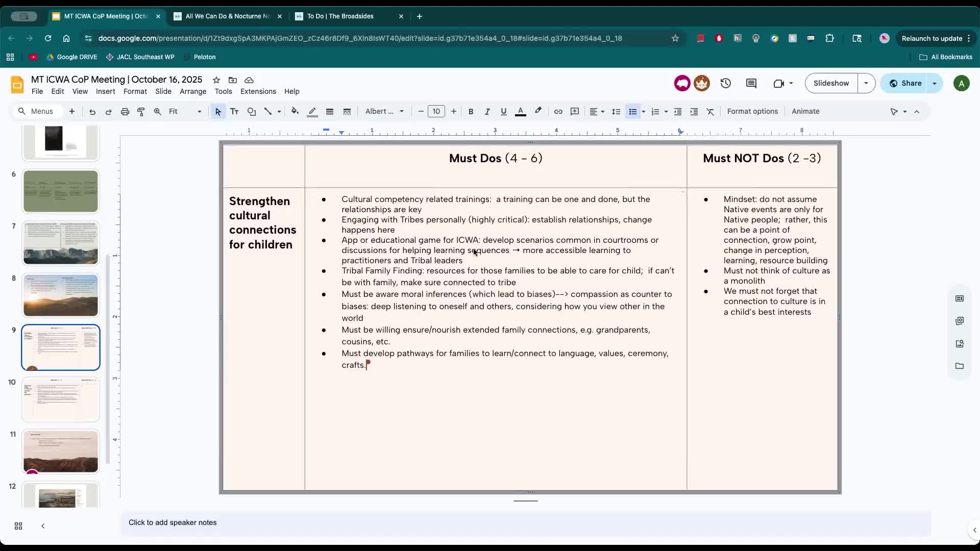Toggle italic formatting
Screen dimensions: 980x551
tap(487, 111)
